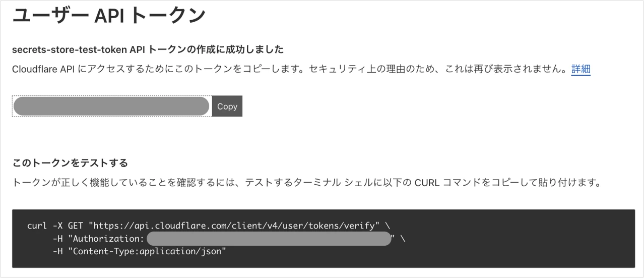The height and width of the screenshot is (278, 644).
Task: Click the token created successfully message
Action: (148, 49)
